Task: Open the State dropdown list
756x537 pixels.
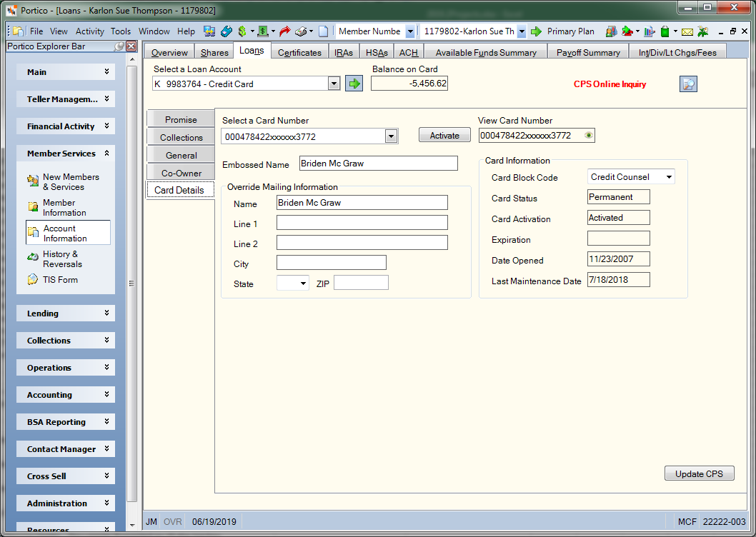Action: 303,283
